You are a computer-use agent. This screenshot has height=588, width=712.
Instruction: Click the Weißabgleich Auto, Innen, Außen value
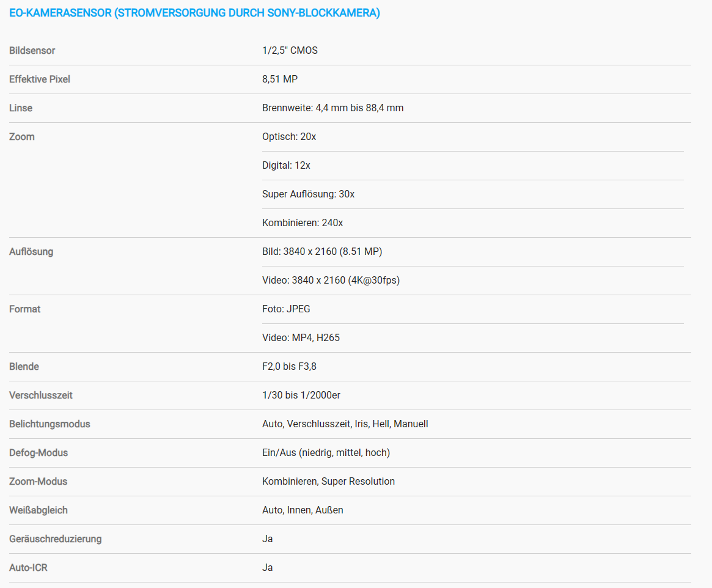[303, 510]
